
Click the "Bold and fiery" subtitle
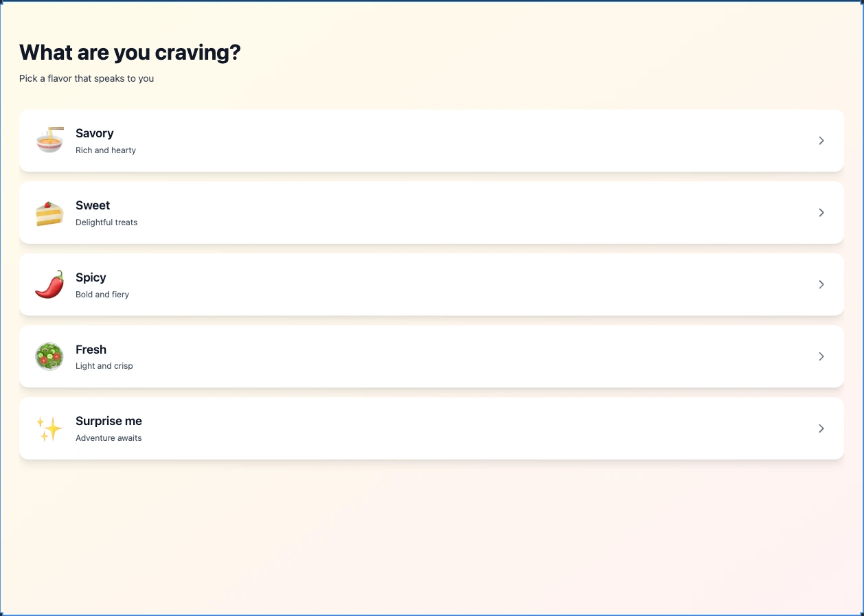pyautogui.click(x=102, y=295)
